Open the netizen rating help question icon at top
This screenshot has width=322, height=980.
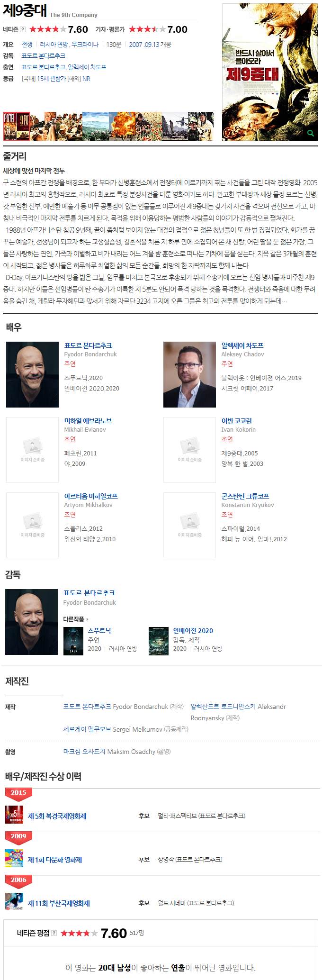point(23,29)
